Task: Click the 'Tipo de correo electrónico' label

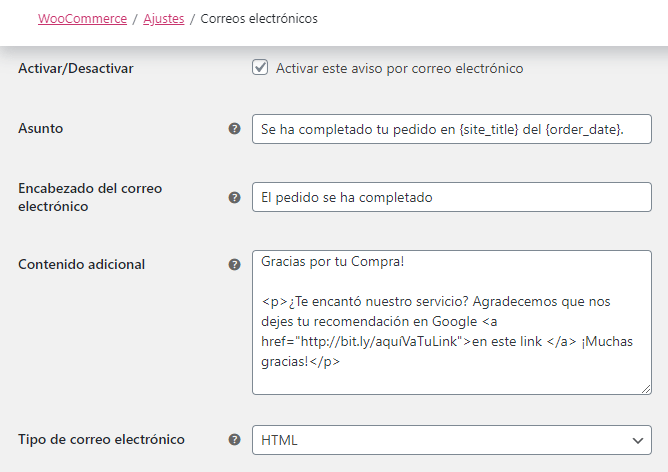Action: (x=101, y=439)
